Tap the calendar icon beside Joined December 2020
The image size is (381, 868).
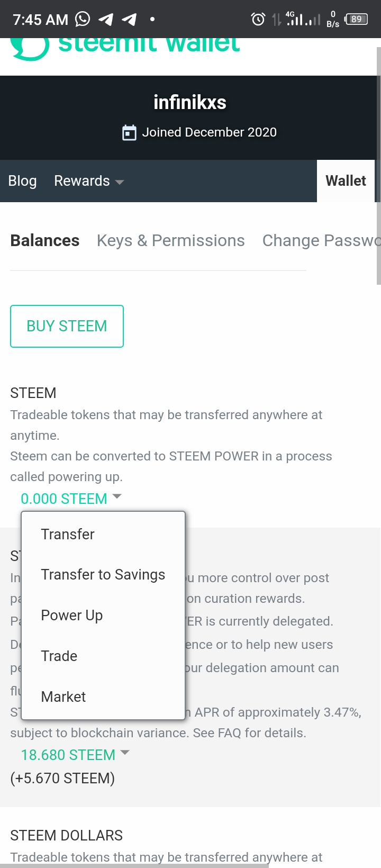coord(129,132)
